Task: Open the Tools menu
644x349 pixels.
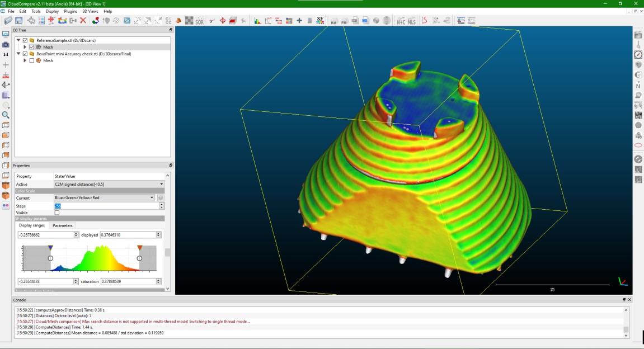Action: (36, 11)
